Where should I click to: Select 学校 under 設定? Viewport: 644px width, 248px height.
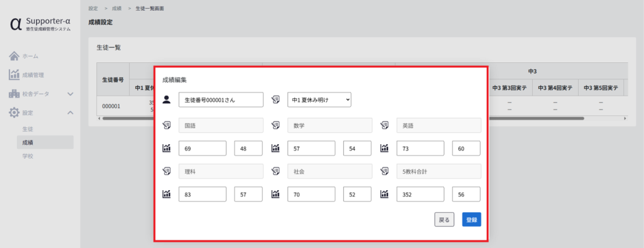28,156
